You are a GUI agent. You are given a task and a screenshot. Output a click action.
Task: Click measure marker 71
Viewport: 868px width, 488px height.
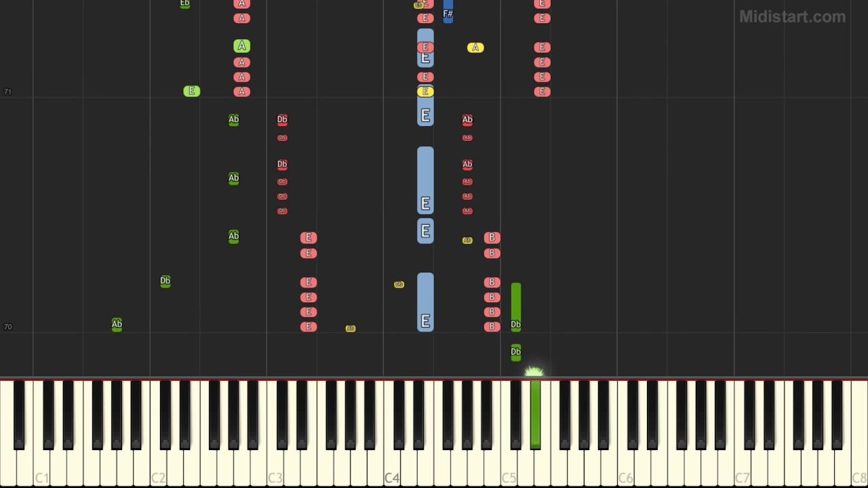point(7,91)
